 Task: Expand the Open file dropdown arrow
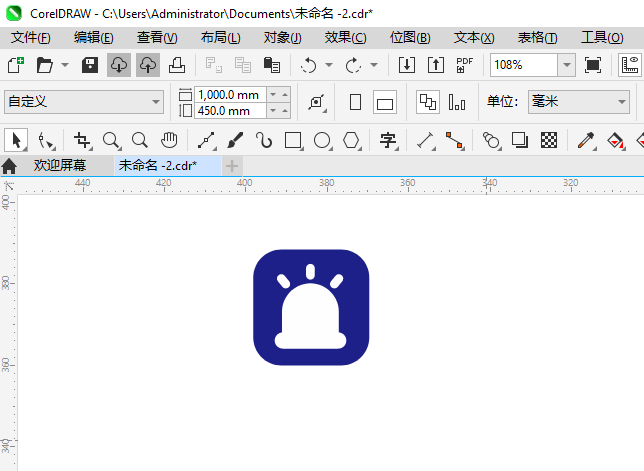point(65,65)
